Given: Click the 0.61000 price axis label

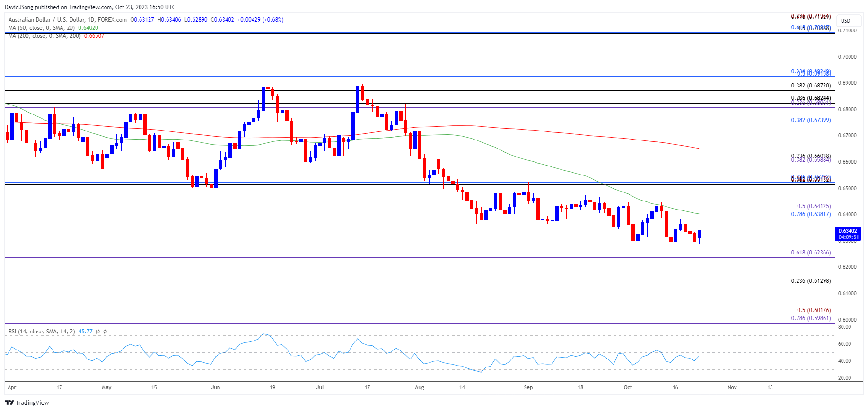Looking at the screenshot, I should pos(847,293).
